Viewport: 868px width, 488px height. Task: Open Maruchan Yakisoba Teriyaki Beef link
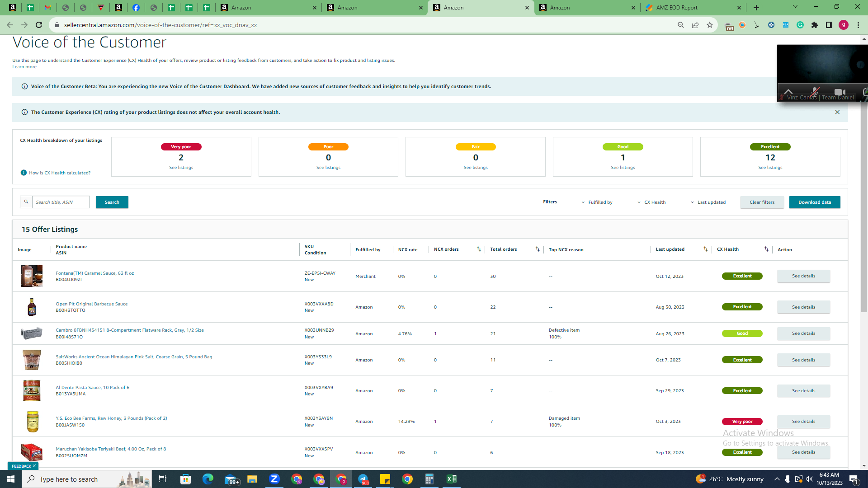(x=111, y=449)
